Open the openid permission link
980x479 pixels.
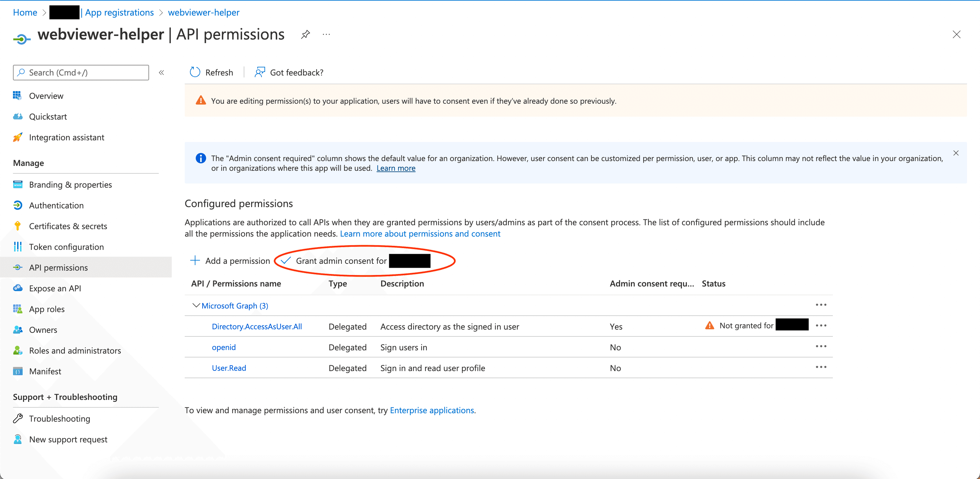point(224,347)
